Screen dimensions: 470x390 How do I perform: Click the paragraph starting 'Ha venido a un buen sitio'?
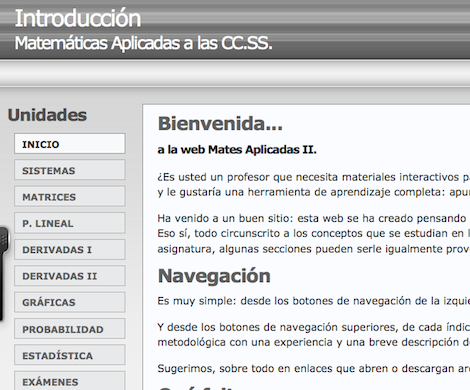[314, 233]
